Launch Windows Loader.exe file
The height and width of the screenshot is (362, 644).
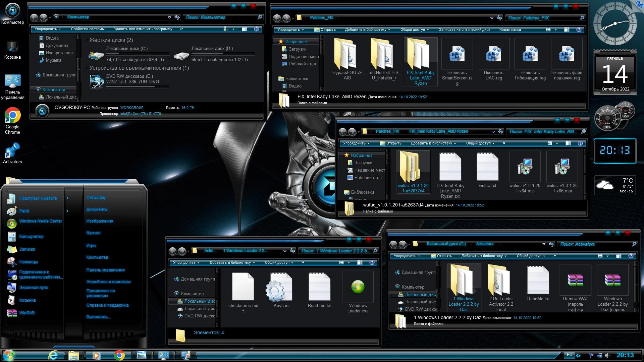(358, 287)
